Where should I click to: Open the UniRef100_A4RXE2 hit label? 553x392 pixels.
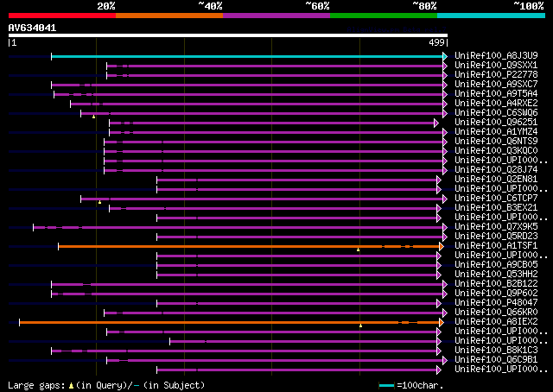coord(496,104)
